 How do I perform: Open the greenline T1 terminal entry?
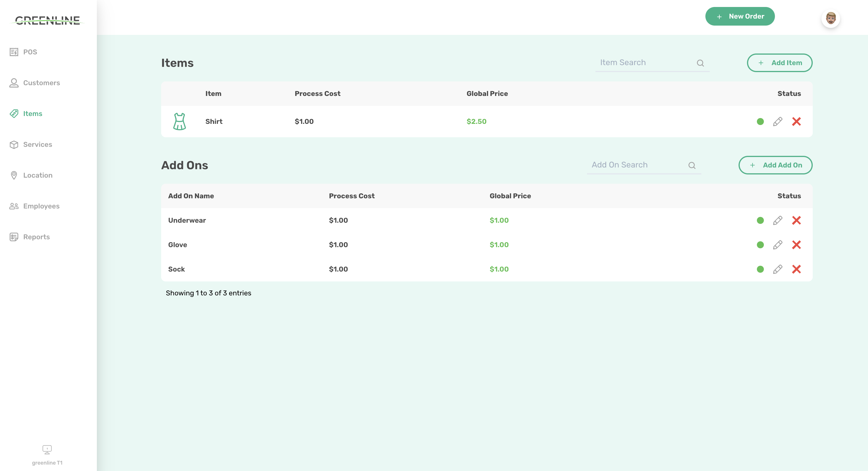(47, 454)
